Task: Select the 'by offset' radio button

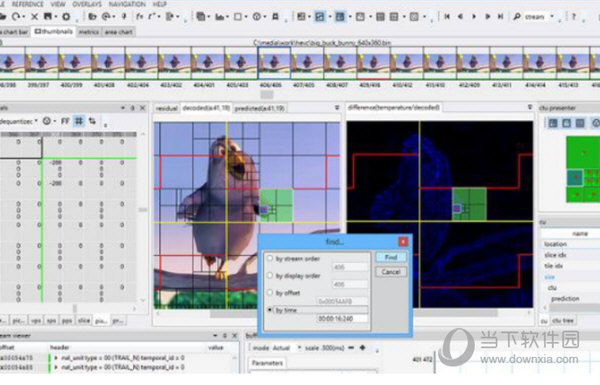Action: (x=270, y=292)
